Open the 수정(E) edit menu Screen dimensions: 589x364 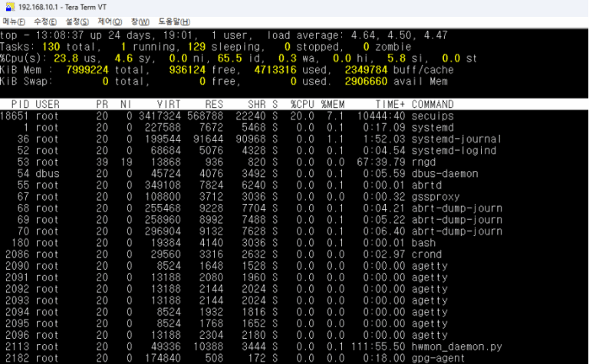click(x=45, y=21)
